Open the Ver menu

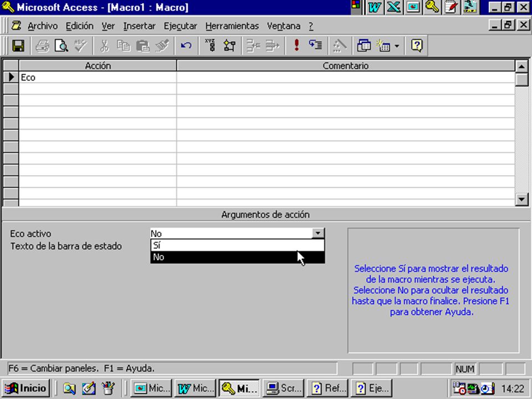pyautogui.click(x=108, y=26)
